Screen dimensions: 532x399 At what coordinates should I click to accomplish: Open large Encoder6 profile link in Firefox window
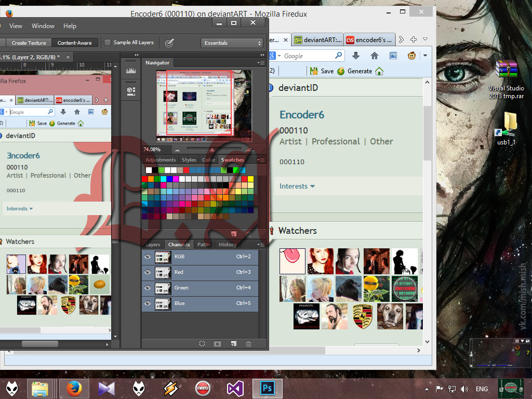[302, 115]
